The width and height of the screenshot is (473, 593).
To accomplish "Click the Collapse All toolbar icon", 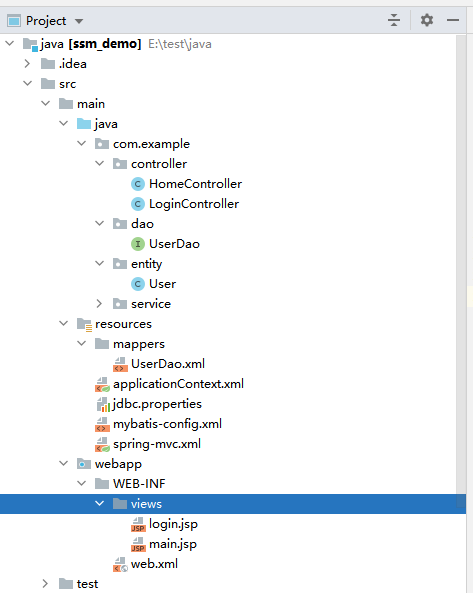I will [x=394, y=20].
